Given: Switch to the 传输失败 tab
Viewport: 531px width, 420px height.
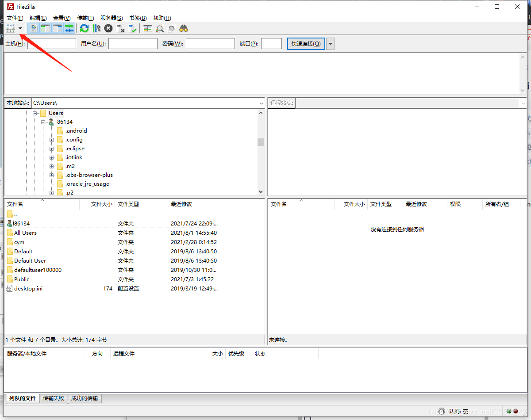Looking at the screenshot, I should [54, 398].
